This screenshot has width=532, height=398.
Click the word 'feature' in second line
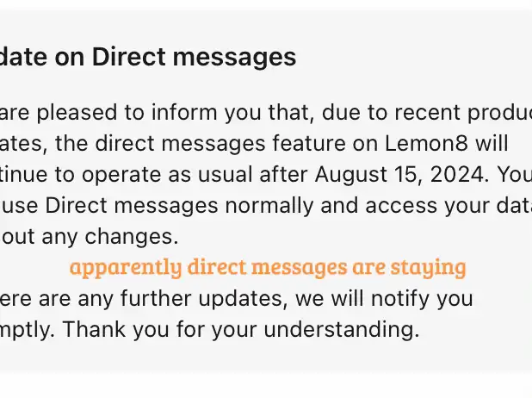point(309,143)
